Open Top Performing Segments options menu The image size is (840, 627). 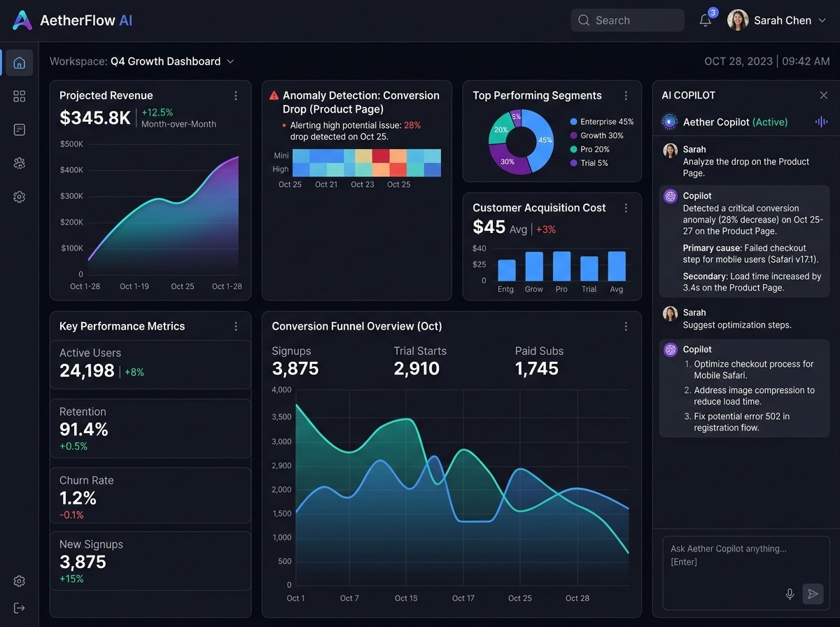tap(626, 96)
